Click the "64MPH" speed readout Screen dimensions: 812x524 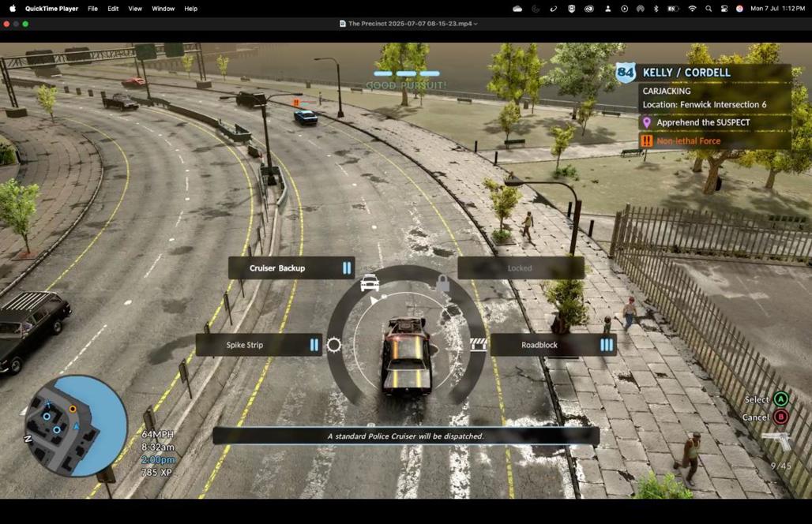[x=158, y=434]
